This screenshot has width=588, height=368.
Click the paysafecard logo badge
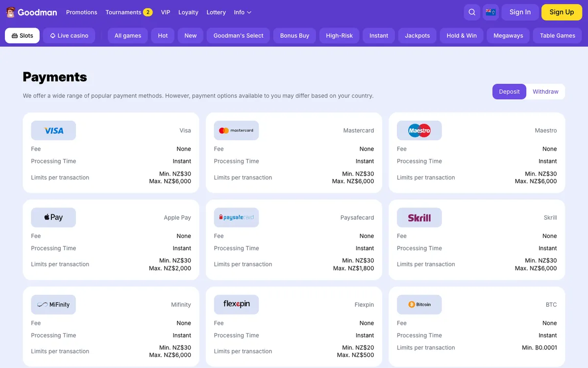click(236, 217)
